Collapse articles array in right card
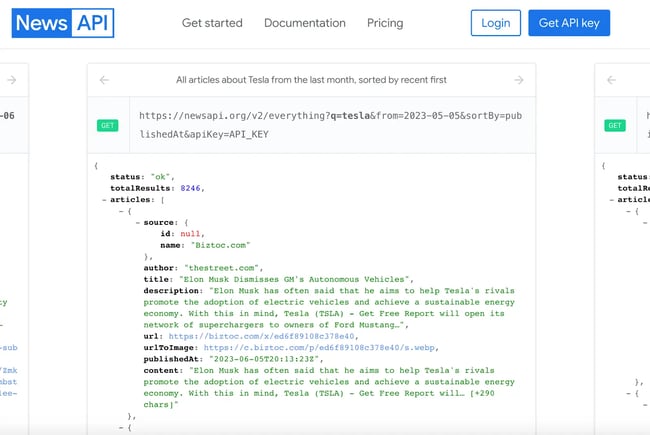The image size is (650, 435). point(611,200)
